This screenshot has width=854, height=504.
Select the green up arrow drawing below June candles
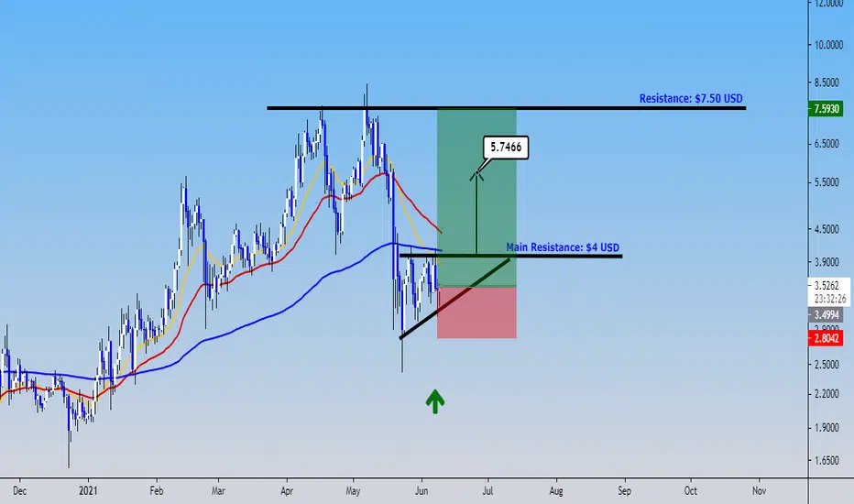(x=434, y=401)
